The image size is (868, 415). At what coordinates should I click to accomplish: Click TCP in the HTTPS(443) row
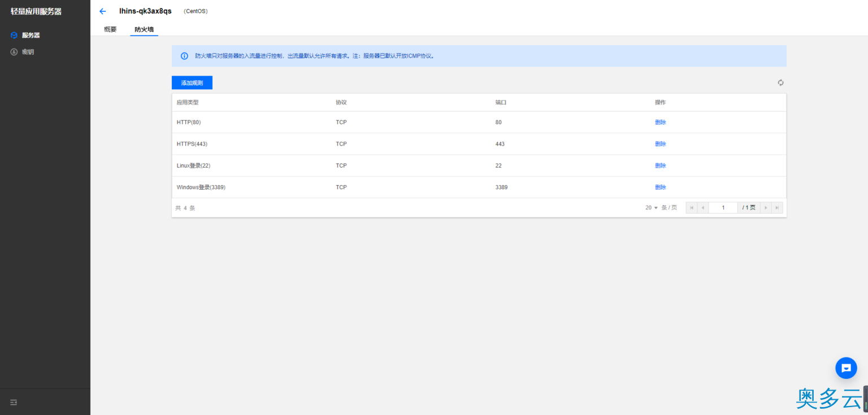tap(341, 144)
